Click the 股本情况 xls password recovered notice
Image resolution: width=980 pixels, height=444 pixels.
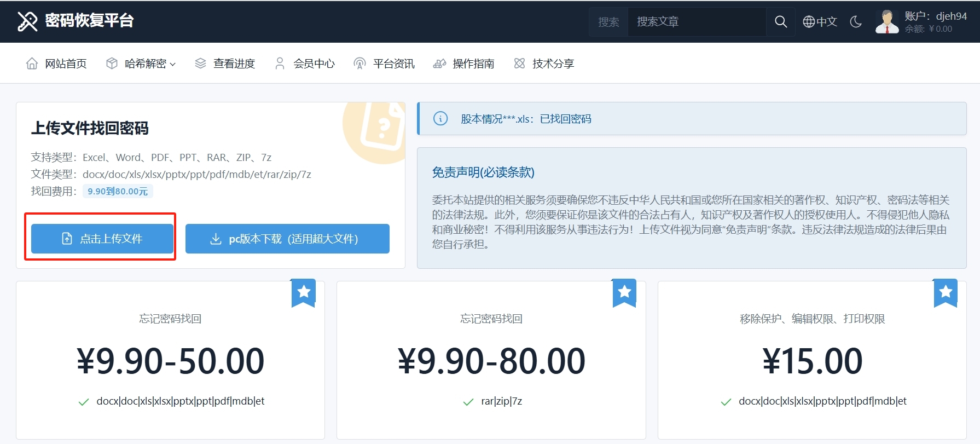(526, 119)
